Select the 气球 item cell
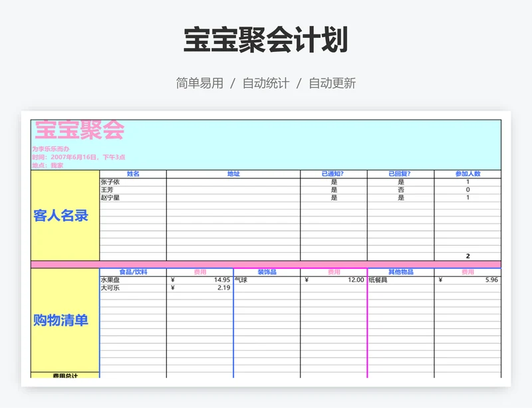Viewport: 532px width, 408px height. [267, 280]
